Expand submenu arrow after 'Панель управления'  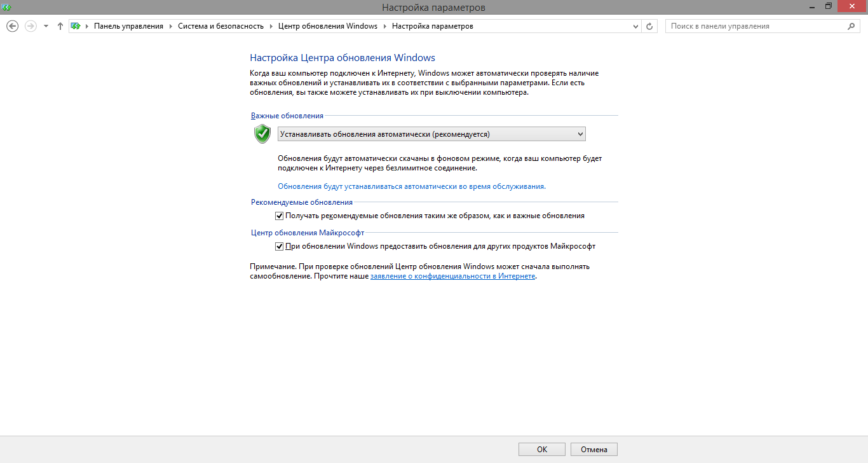pos(171,27)
